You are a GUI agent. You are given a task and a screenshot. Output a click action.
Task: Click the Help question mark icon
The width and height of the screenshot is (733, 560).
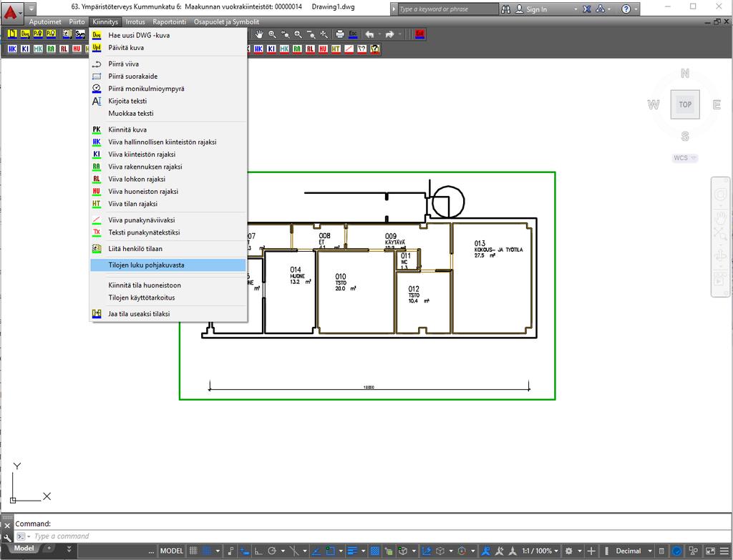pyautogui.click(x=626, y=9)
